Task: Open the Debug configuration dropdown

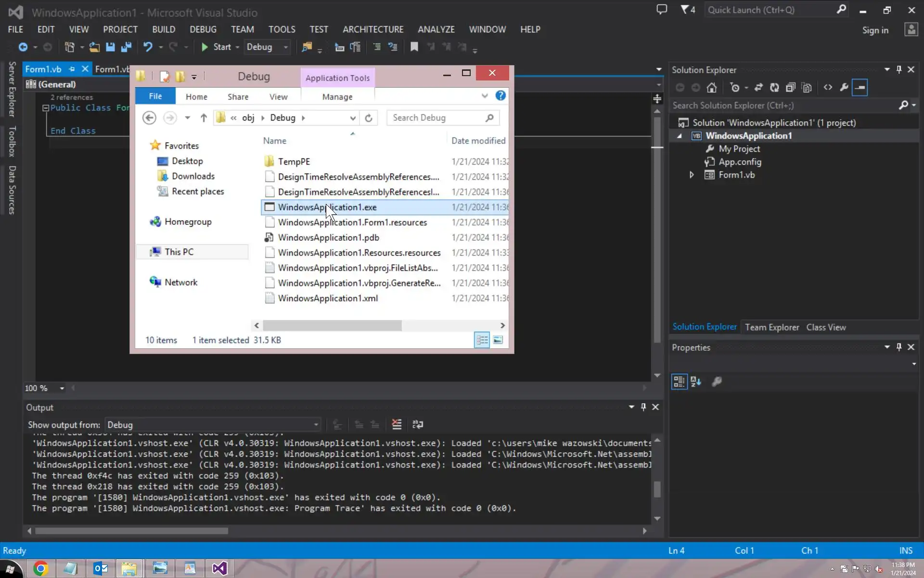Action: tap(285, 47)
